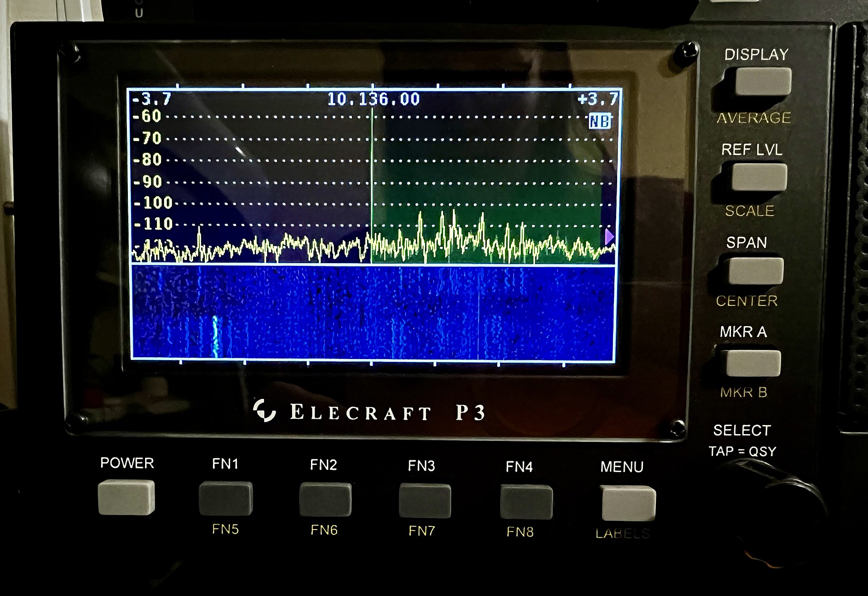
Task: Push the FN1 function key
Action: (226, 499)
